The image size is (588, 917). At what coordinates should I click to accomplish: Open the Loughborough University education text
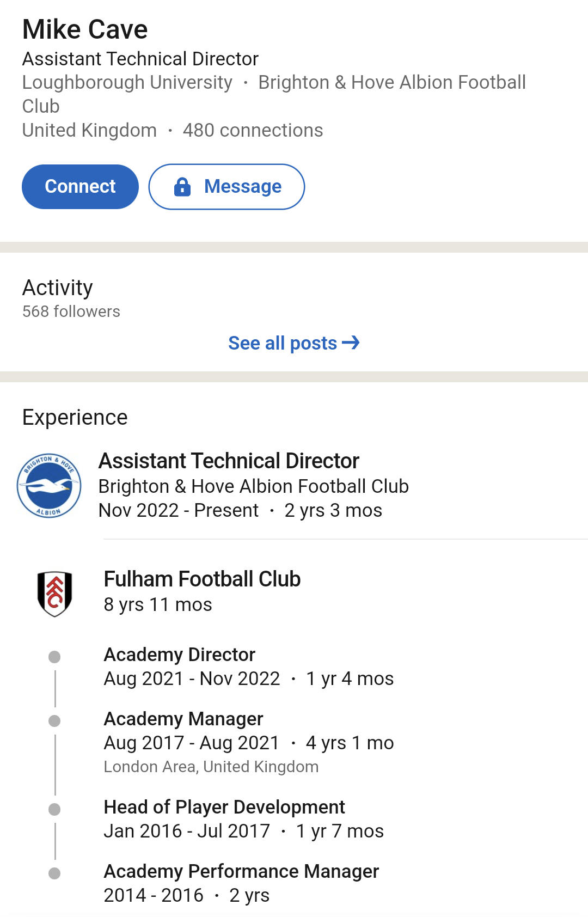click(x=127, y=82)
